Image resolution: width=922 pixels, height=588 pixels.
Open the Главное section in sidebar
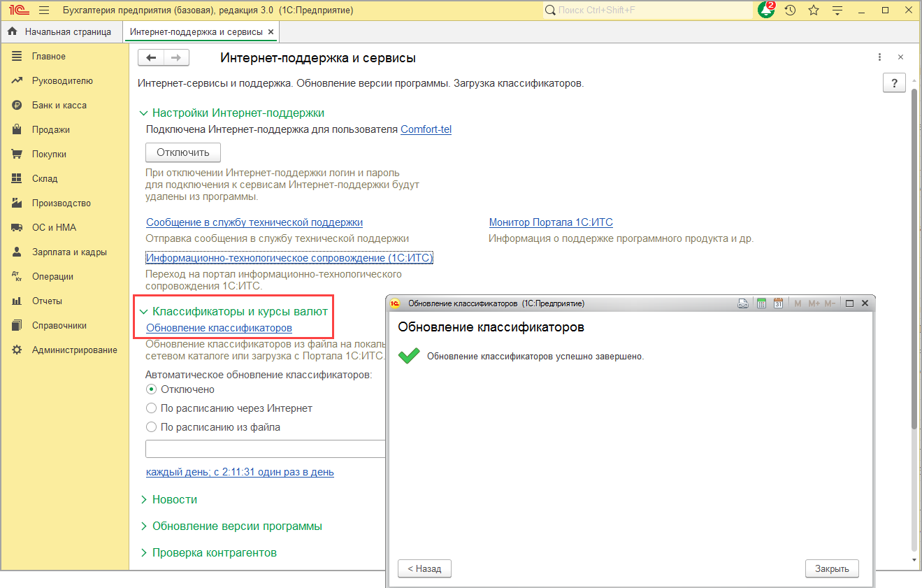pyautogui.click(x=49, y=57)
